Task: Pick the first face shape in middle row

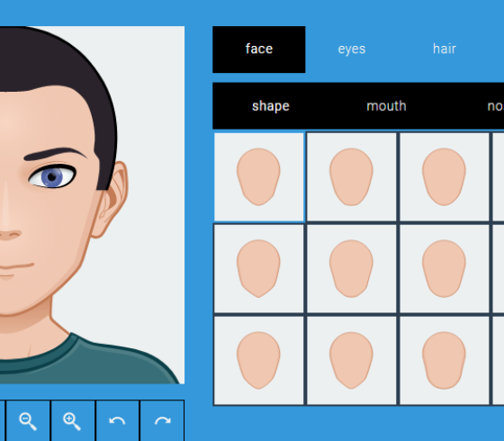Action: 259,269
